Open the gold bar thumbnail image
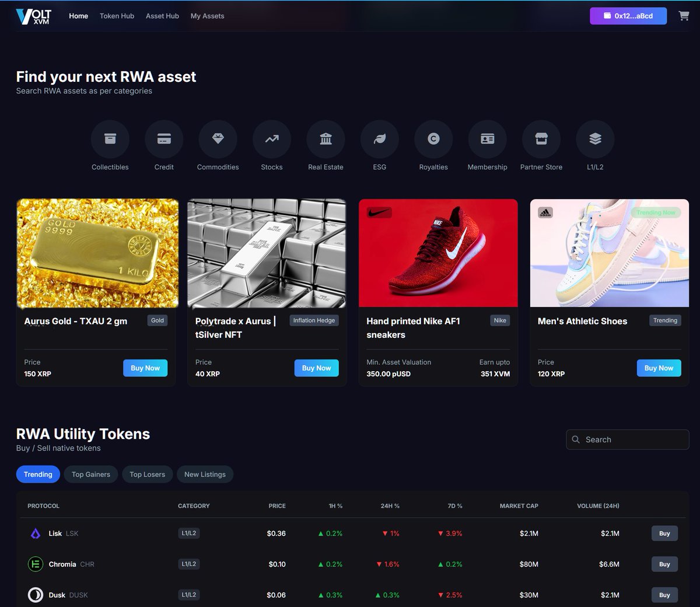This screenshot has width=700, height=607. [98, 253]
